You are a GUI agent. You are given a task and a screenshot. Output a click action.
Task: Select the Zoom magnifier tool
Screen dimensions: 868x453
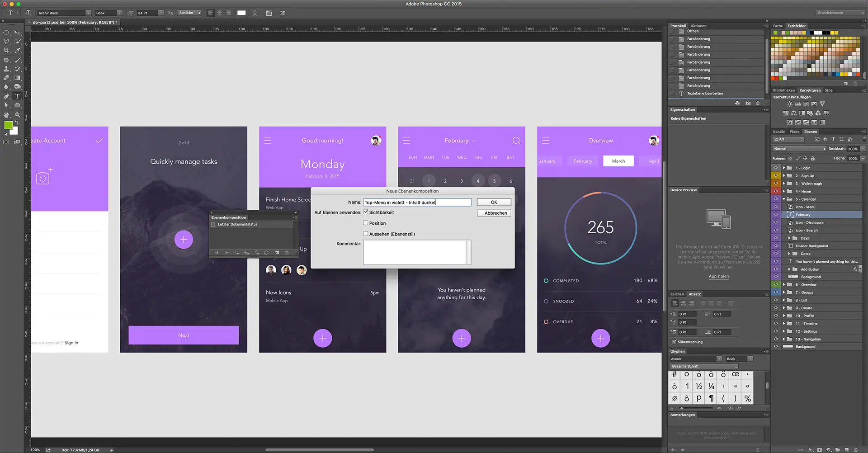click(x=18, y=115)
